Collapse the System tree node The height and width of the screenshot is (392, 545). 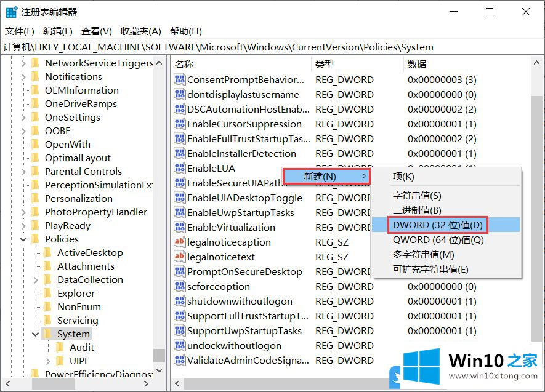[x=36, y=334]
